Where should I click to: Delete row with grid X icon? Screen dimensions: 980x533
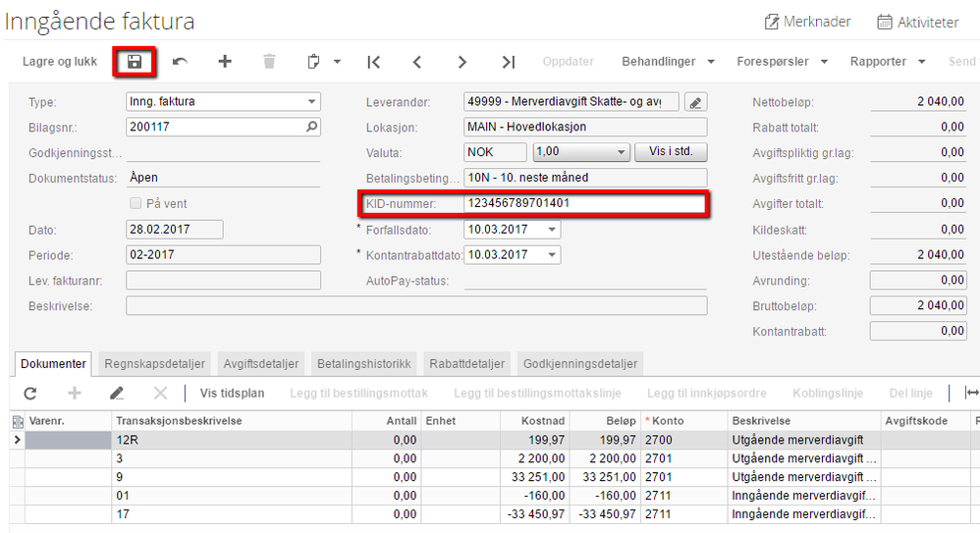pos(161,393)
